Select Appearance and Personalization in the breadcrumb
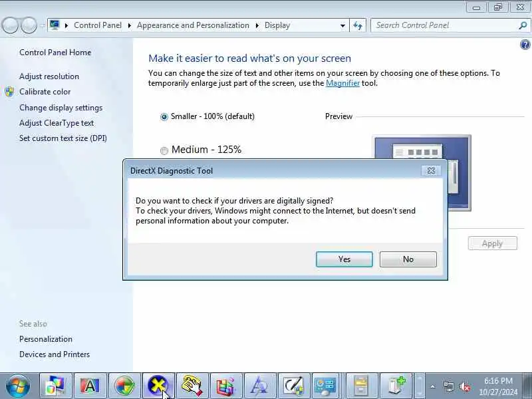The image size is (532, 399). pyautogui.click(x=193, y=25)
